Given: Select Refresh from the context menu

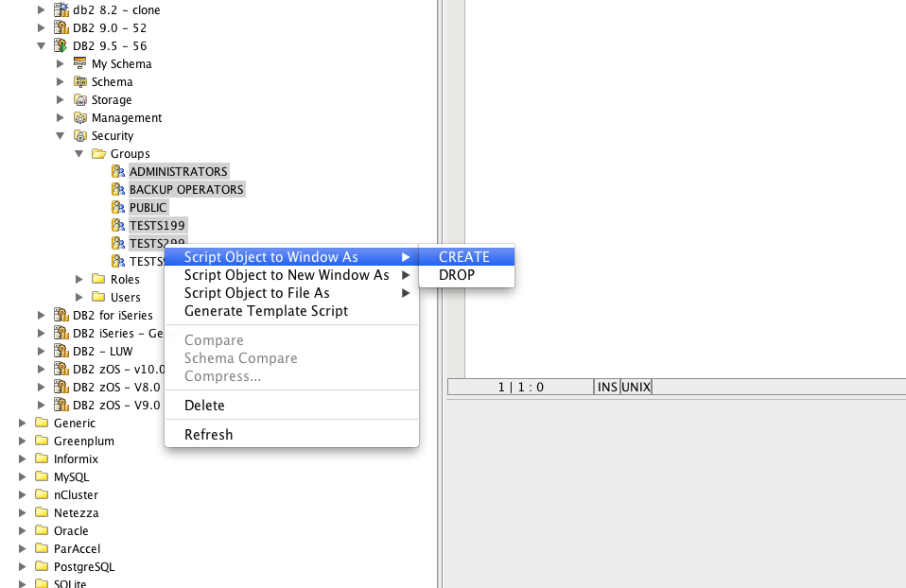Looking at the screenshot, I should pyautogui.click(x=292, y=434).
